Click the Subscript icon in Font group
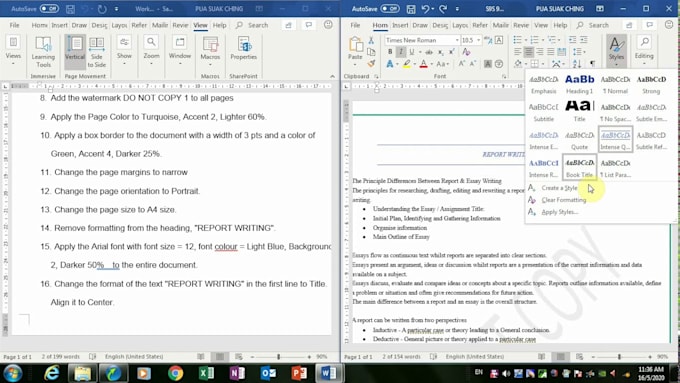Viewport: 680px width, 383px height. pyautogui.click(x=441, y=52)
